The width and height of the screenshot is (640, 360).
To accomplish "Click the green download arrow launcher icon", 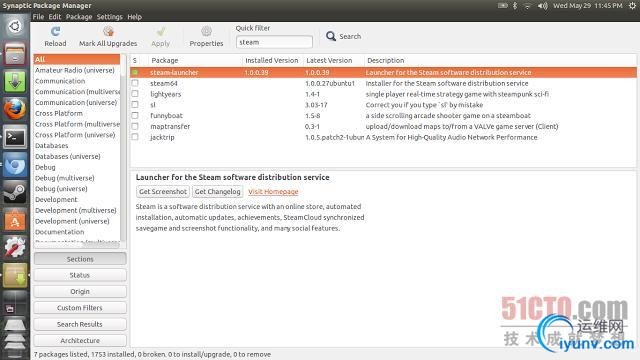I will point(15,81).
